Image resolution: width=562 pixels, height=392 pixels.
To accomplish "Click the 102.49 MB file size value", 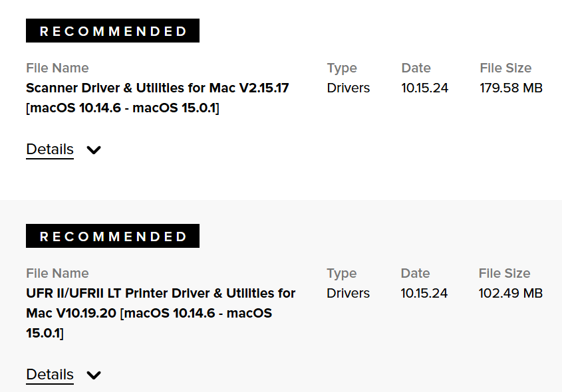I will coord(510,293).
